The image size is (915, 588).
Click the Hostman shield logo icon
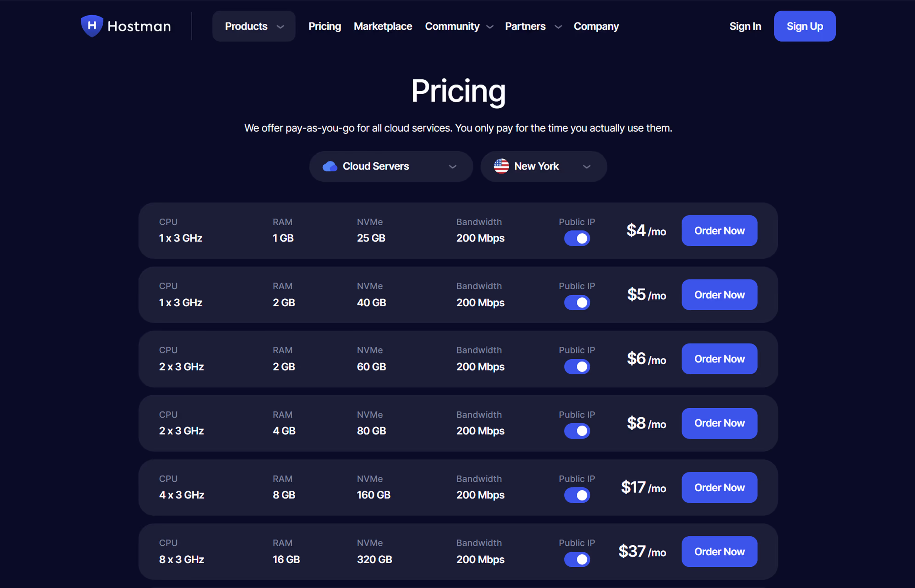pos(92,26)
